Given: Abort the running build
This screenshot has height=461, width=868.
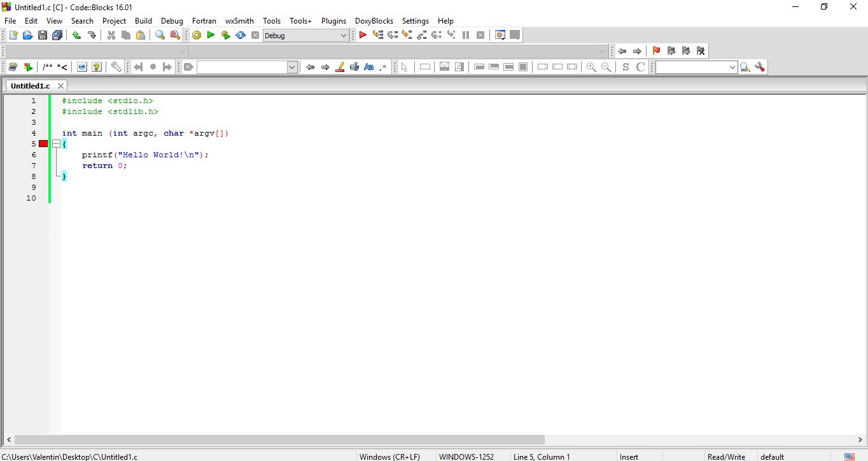Looking at the screenshot, I should click(x=255, y=35).
